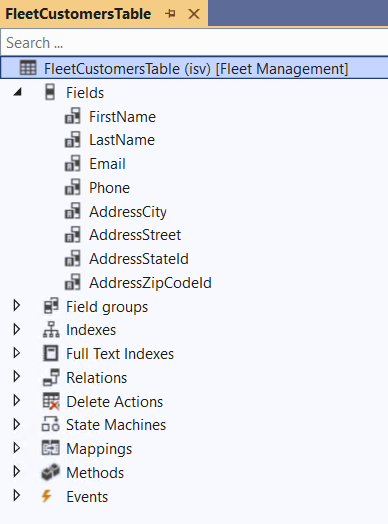The width and height of the screenshot is (388, 524).
Task: Select the Fields label
Action: pyautogui.click(x=85, y=93)
